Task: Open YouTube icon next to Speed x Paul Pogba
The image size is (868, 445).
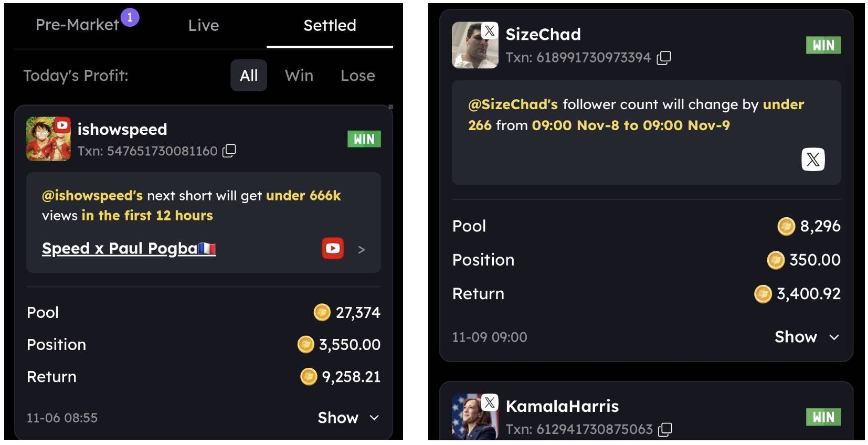Action: click(x=333, y=248)
